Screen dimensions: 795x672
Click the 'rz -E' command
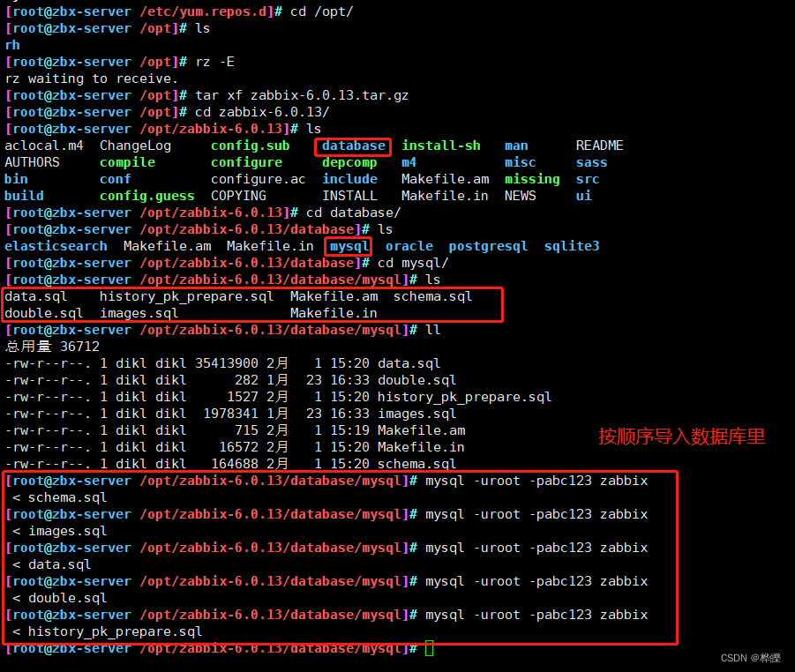[x=215, y=63]
